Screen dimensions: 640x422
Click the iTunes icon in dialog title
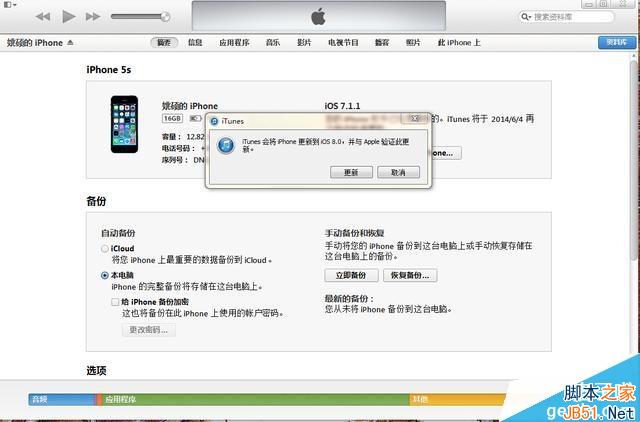[215, 121]
